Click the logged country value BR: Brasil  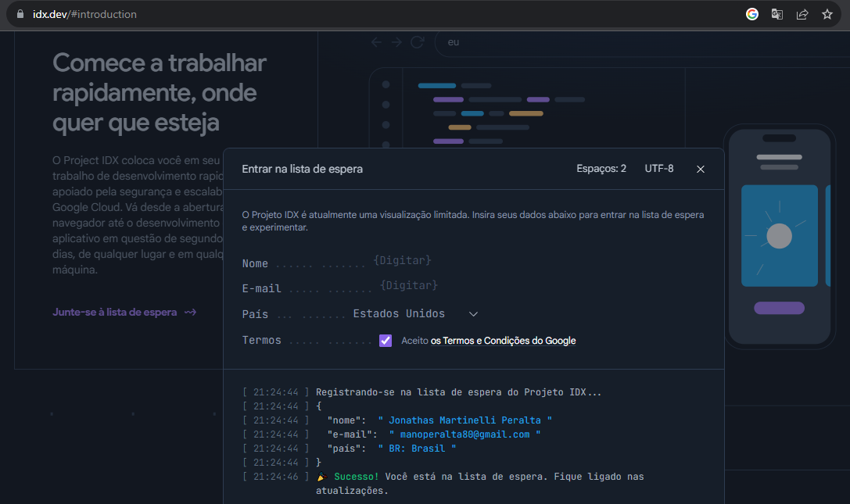(417, 449)
